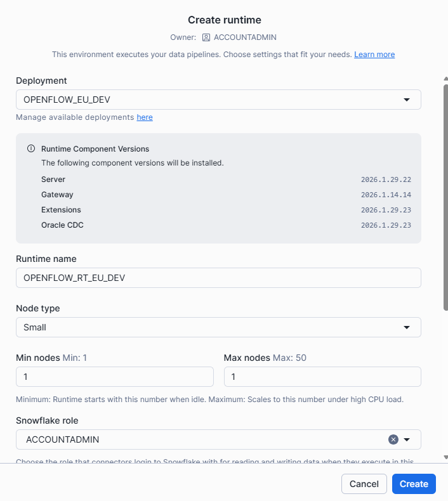Select the Server version number 2026.1.29.22

[x=386, y=179]
